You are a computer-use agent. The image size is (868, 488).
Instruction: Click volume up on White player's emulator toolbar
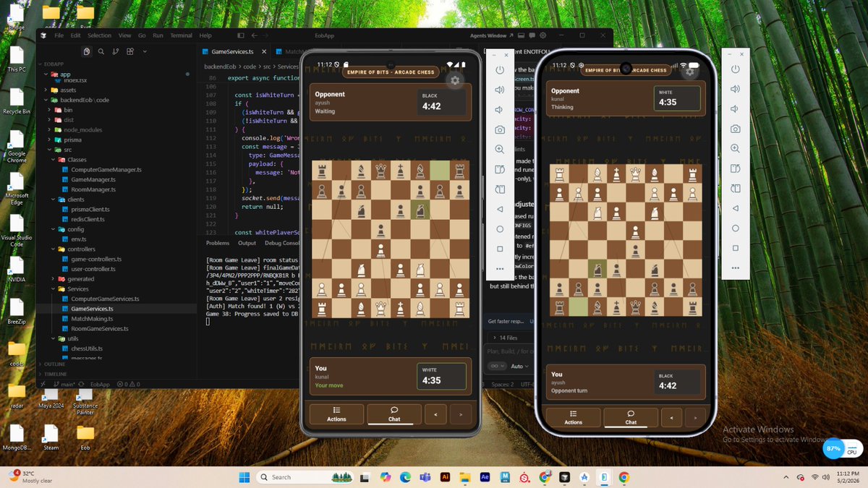click(x=500, y=90)
